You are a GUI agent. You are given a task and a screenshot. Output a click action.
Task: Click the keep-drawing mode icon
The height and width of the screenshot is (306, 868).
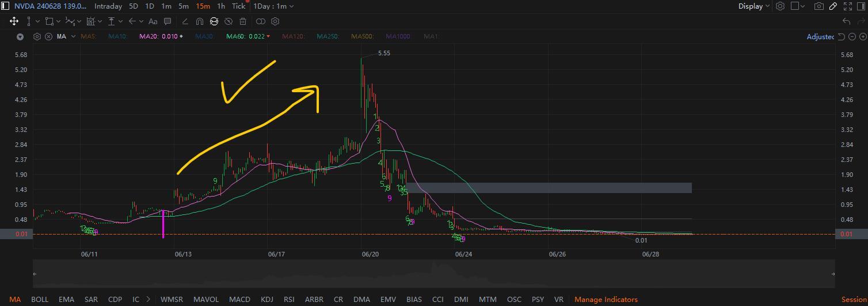[x=214, y=21]
